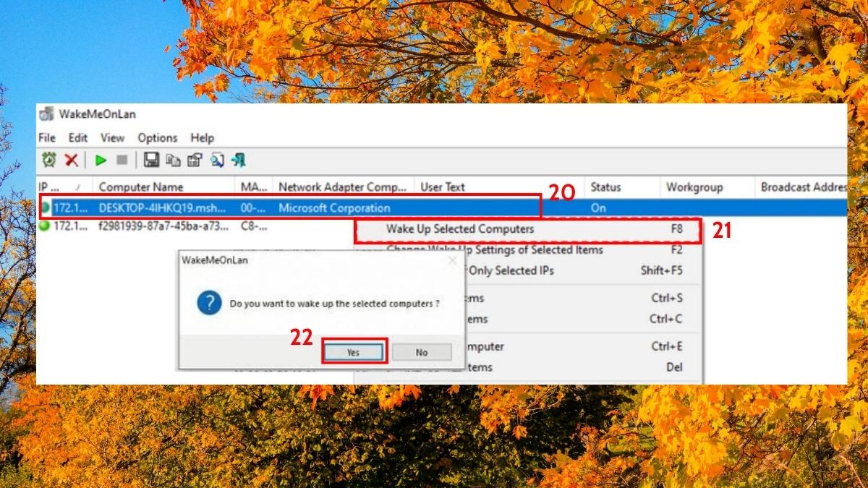This screenshot has width=868, height=488.
Task: Stop the scan using the stop icon
Action: tap(122, 160)
